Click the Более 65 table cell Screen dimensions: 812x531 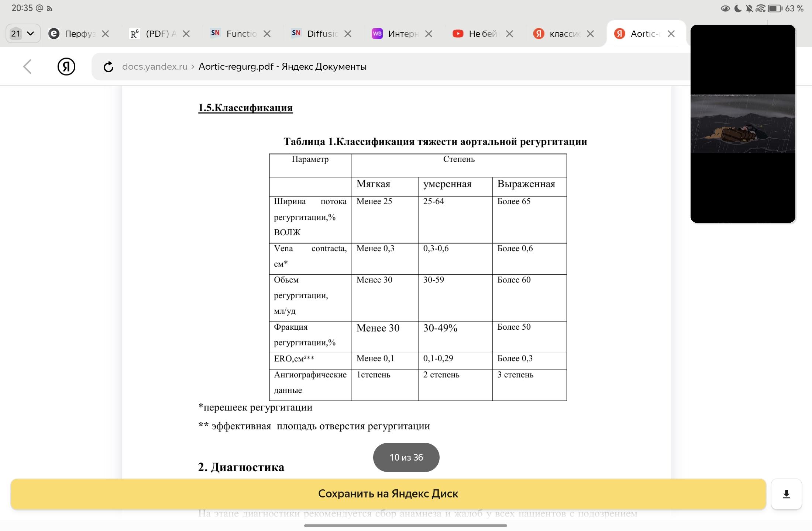pyautogui.click(x=530, y=219)
